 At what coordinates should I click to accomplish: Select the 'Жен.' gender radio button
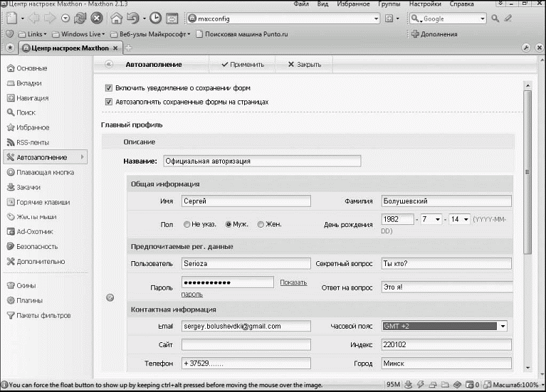[x=261, y=224]
